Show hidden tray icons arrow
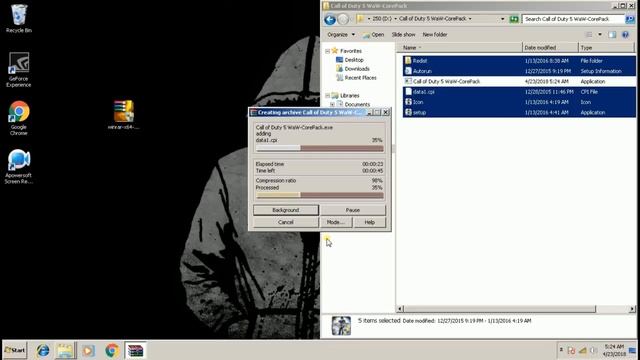The height and width of the screenshot is (360, 640). 561,350
